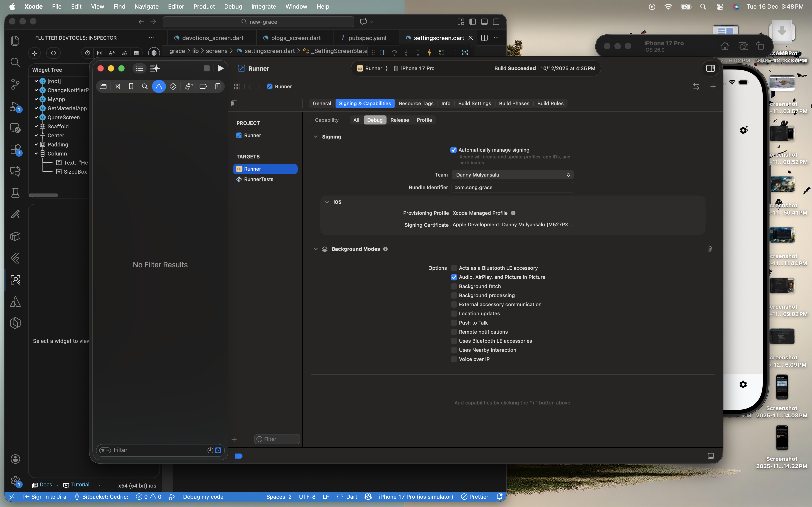The image size is (812, 507).
Task: Delete Background Modes with the trash icon
Action: click(709, 249)
